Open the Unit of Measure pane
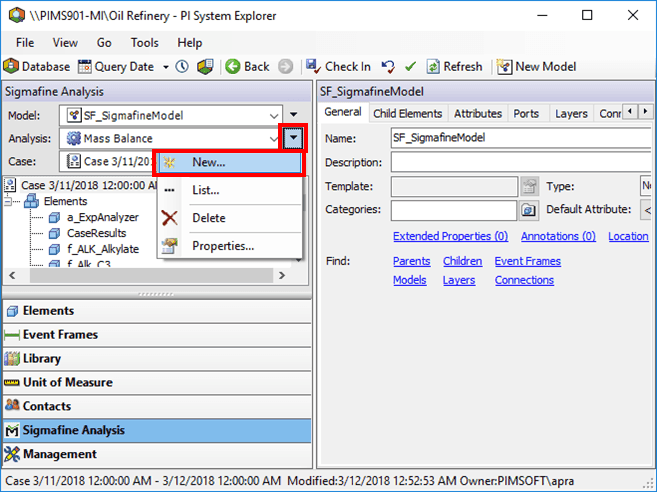 pos(157,383)
